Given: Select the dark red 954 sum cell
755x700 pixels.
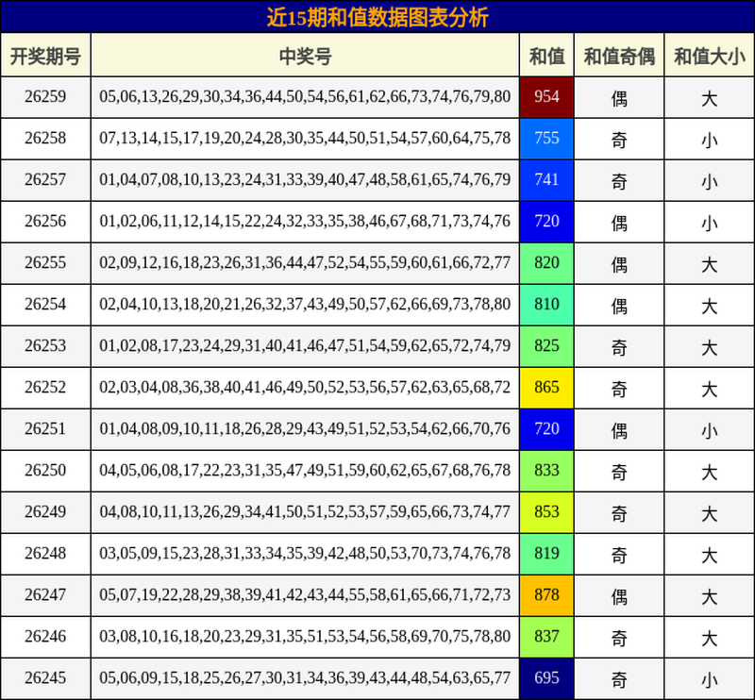Looking at the screenshot, I should (x=546, y=97).
